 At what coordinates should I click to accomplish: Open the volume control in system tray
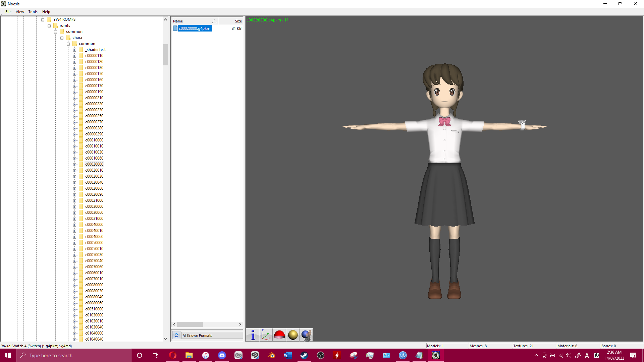click(x=568, y=355)
